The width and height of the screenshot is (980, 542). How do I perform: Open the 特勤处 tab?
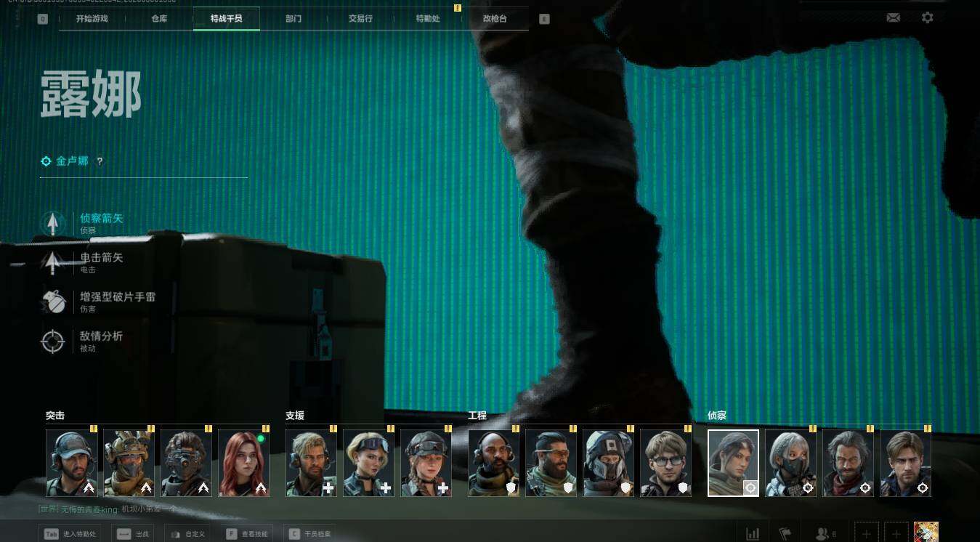tap(428, 19)
